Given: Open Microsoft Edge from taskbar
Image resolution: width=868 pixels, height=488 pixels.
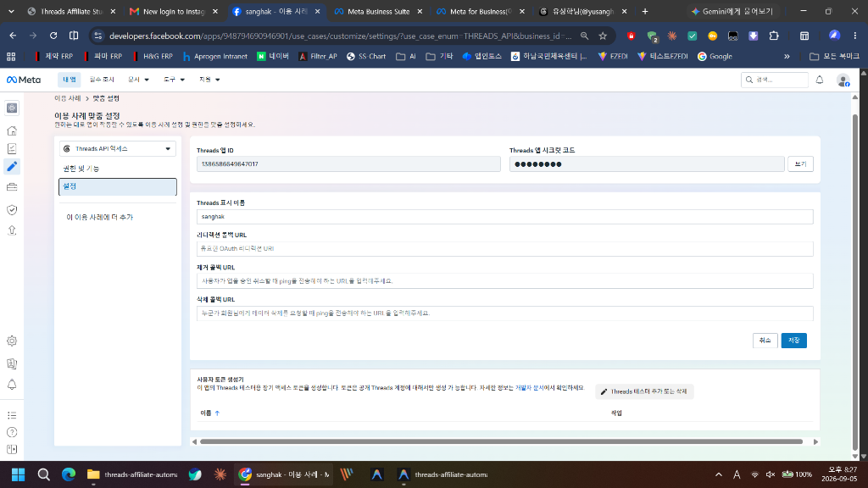Looking at the screenshot, I should click(x=69, y=474).
